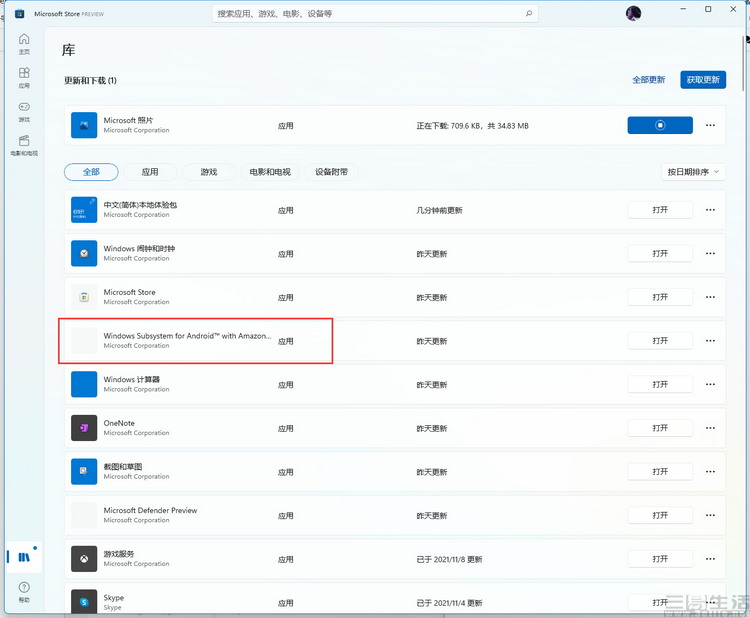Screen dimensions: 750x618
Task: Click 打开 for Microsoft Defender Preview
Action: [x=660, y=515]
